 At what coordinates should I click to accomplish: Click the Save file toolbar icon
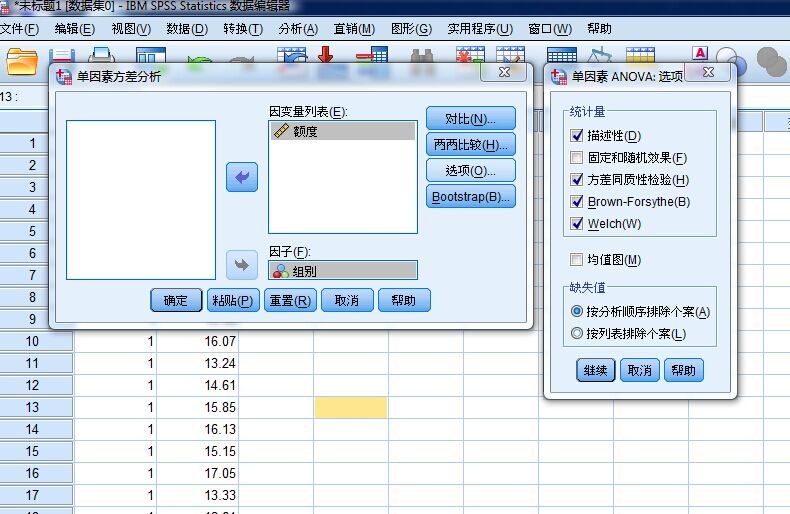(x=61, y=55)
